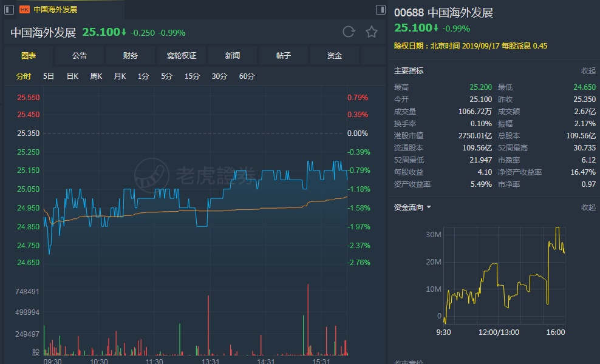Click the 30M label on the fund flow chart
600x364 pixels.
[434, 234]
